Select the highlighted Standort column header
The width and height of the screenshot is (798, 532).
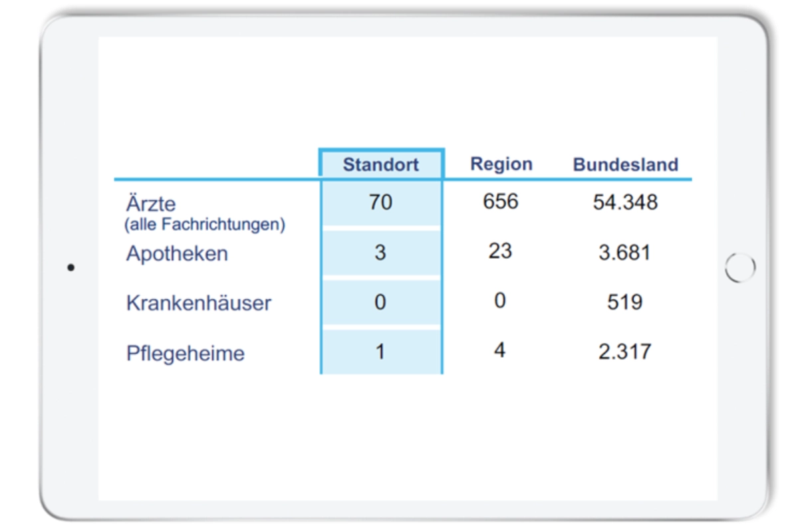tap(380, 165)
